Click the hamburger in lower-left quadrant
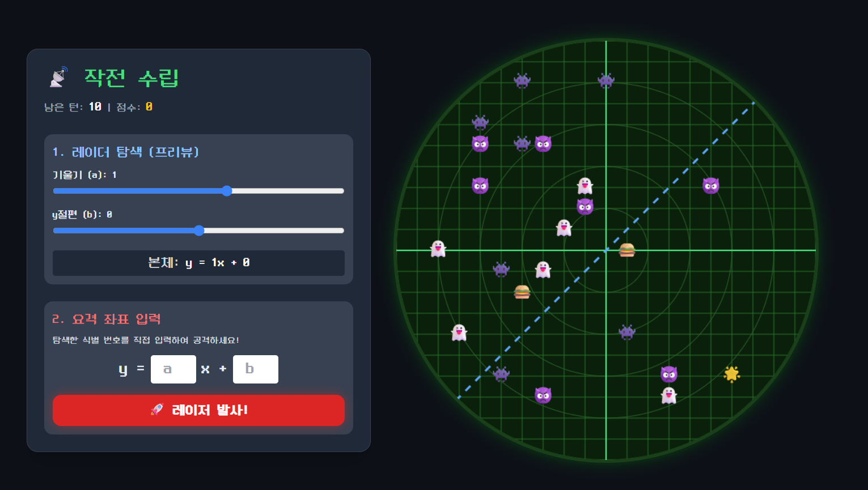This screenshot has width=868, height=490. click(x=522, y=292)
